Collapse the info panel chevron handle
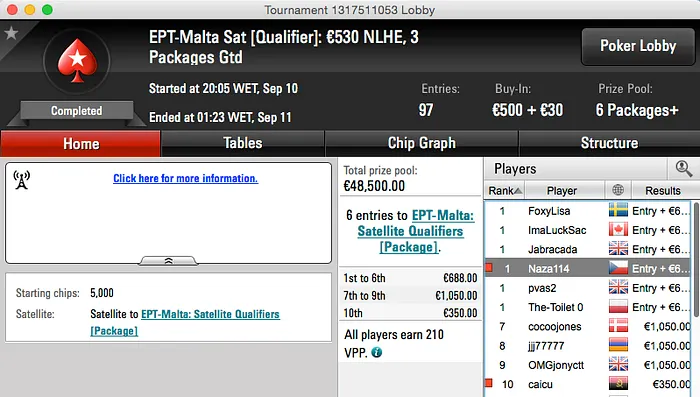 (168, 261)
